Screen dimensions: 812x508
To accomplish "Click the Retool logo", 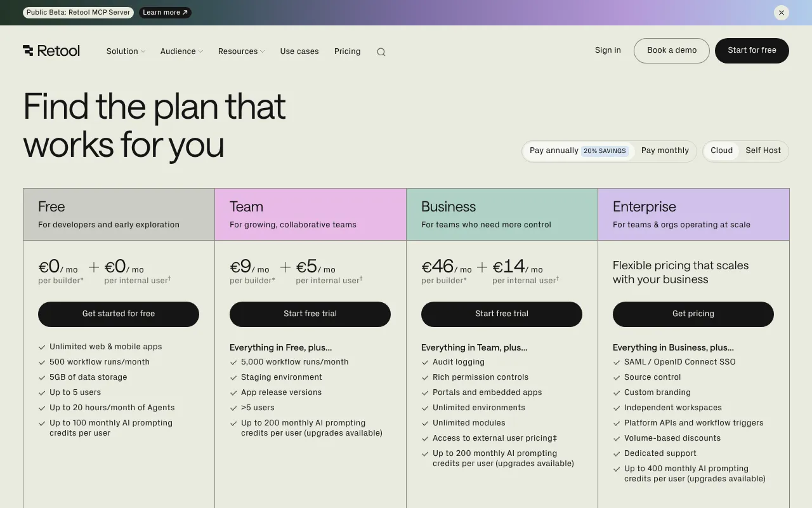I will tap(51, 51).
